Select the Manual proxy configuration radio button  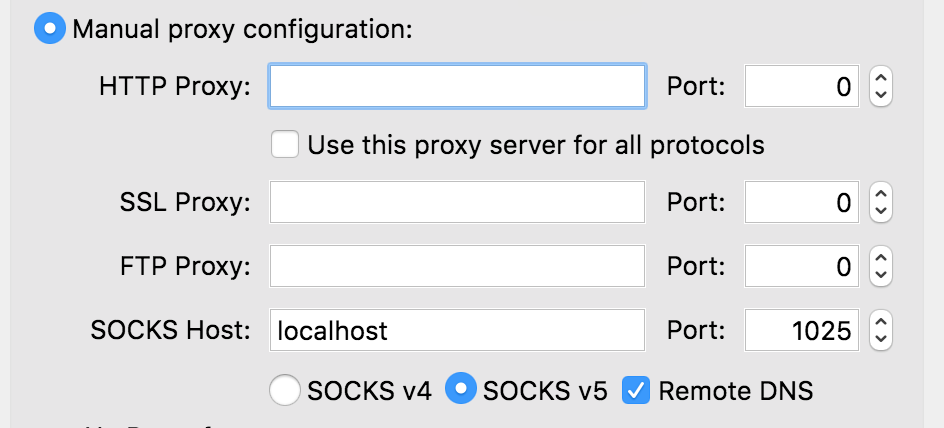coord(51,29)
